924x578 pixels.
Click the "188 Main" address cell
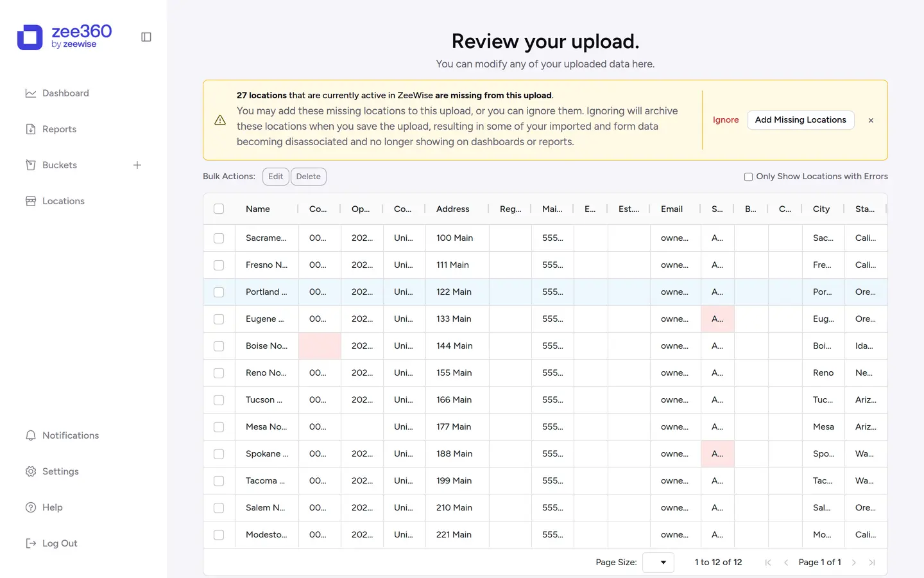point(457,454)
